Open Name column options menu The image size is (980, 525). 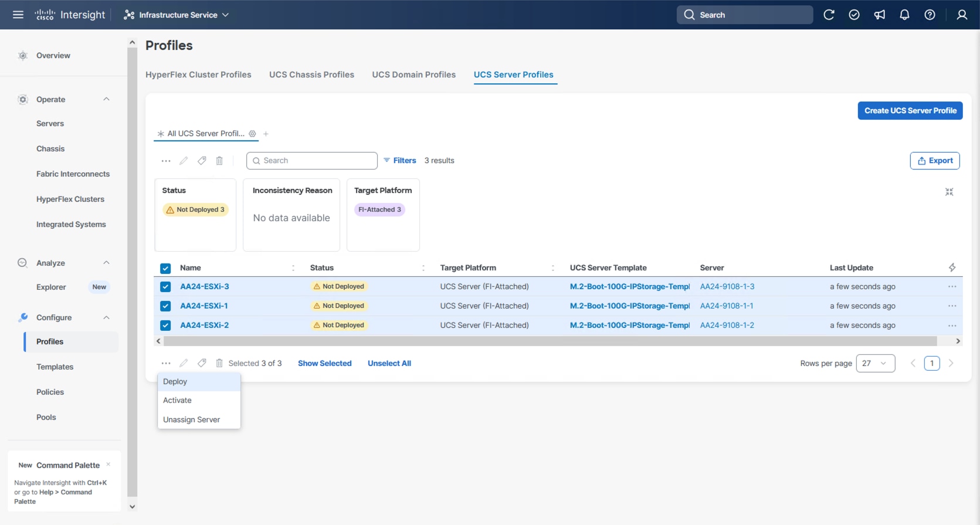pos(293,267)
